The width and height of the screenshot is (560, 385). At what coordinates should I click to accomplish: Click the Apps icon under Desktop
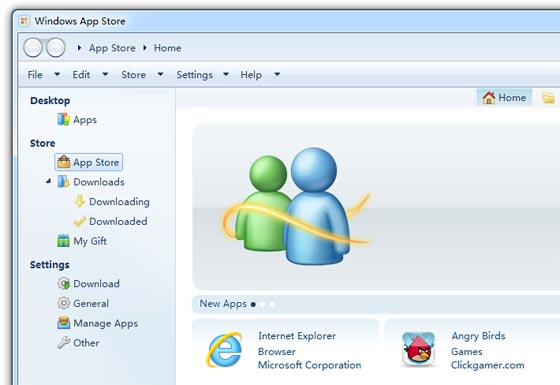point(64,119)
